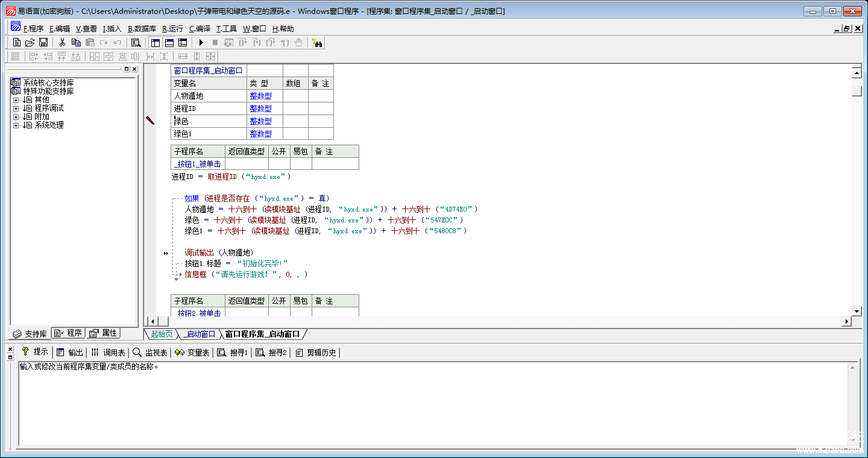The image size is (868, 458).
Task: Click the hand icon in the debug toolbar
Action: 298,42
